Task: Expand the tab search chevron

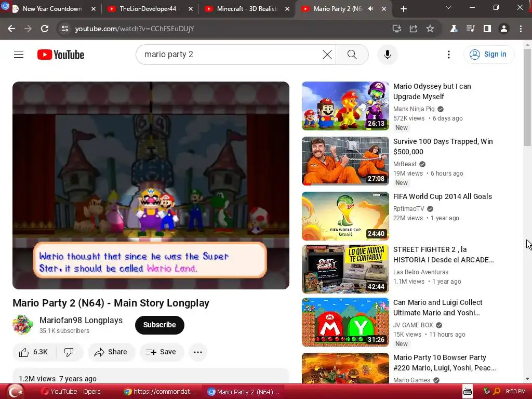Action: click(x=448, y=7)
